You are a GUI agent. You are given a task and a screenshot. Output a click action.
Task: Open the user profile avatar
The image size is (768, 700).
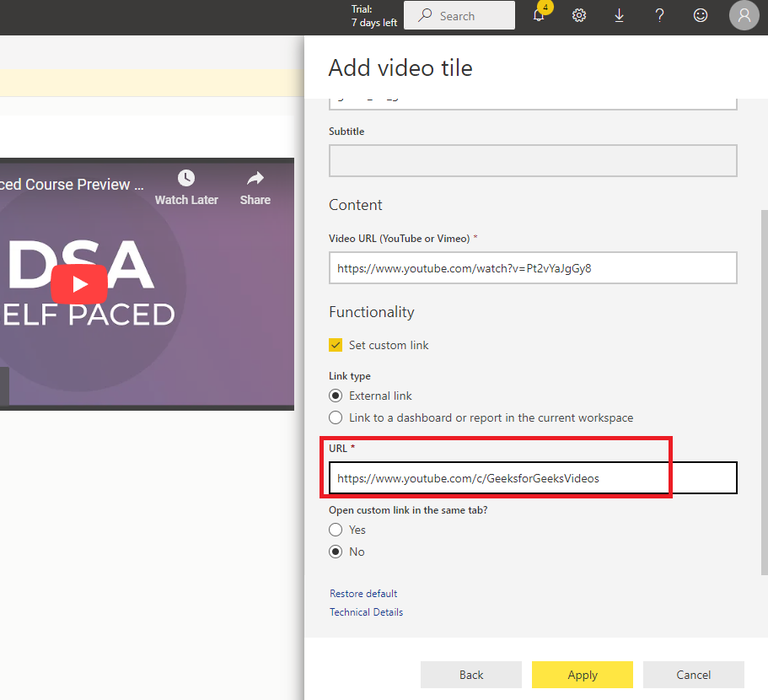pyautogui.click(x=744, y=16)
